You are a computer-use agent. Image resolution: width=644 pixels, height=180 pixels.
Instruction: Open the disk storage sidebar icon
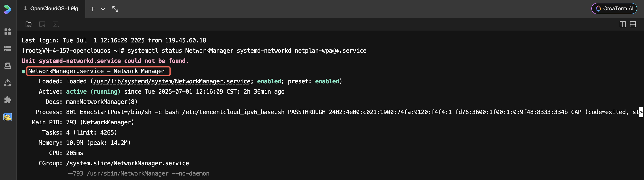pos(8,65)
